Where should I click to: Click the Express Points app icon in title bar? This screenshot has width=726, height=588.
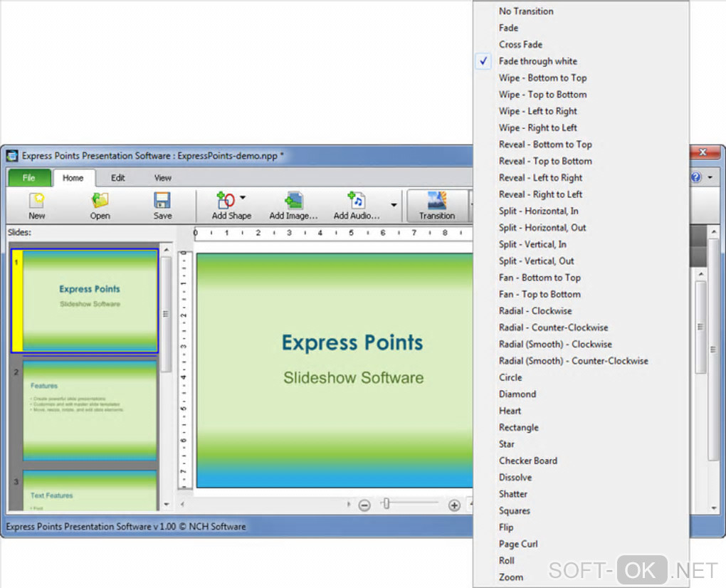12,156
